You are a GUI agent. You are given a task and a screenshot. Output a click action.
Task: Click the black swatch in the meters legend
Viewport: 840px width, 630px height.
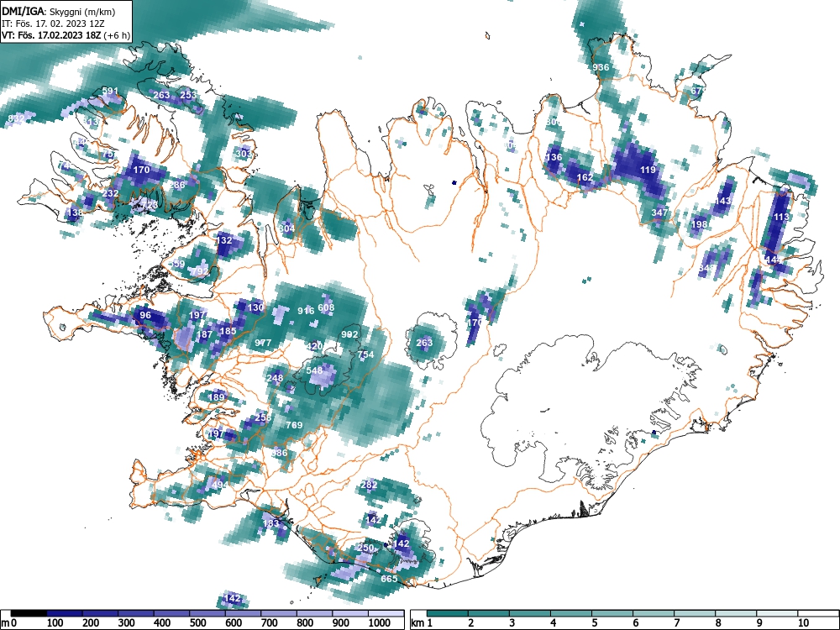29,613
